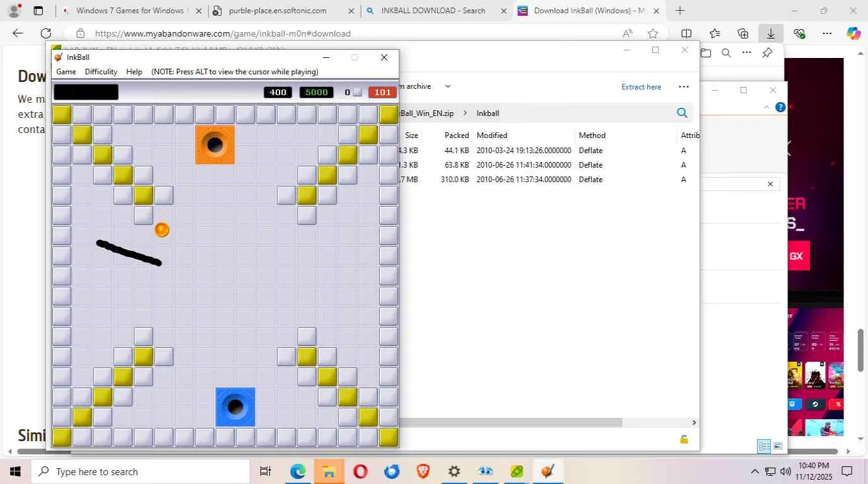Open File Explorer from the taskbar
The height and width of the screenshot is (484, 868).
tap(329, 471)
